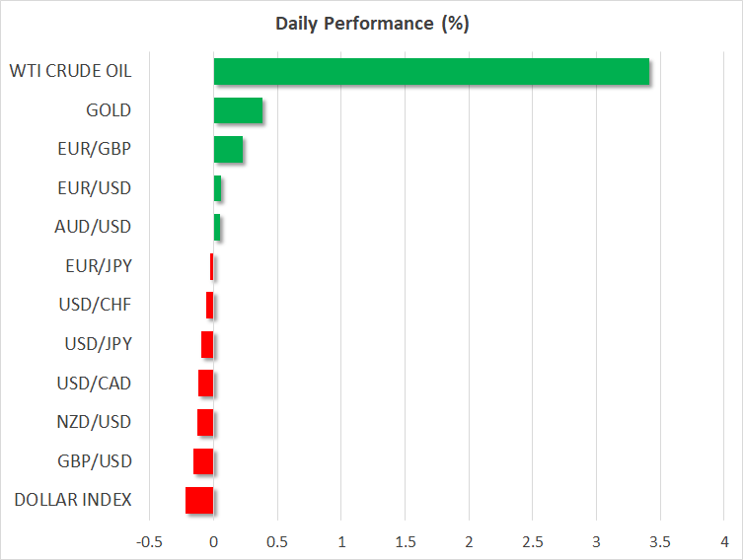Select the AUD/USD category label

click(x=94, y=227)
